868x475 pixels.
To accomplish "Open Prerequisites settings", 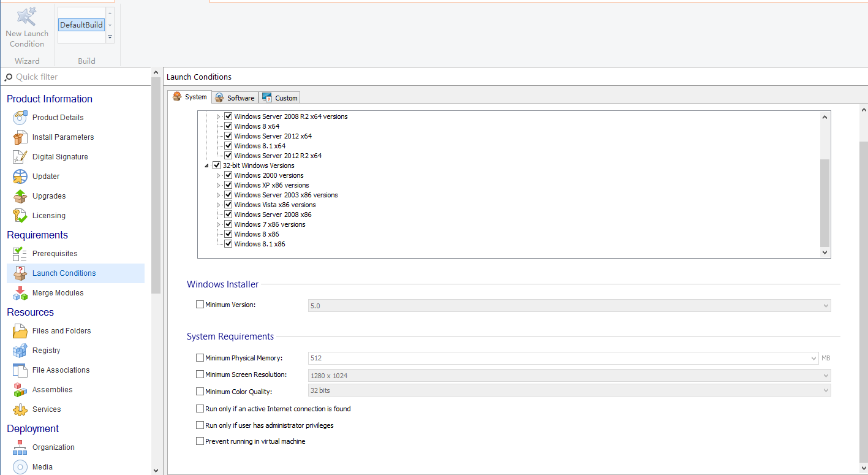I will pos(56,253).
